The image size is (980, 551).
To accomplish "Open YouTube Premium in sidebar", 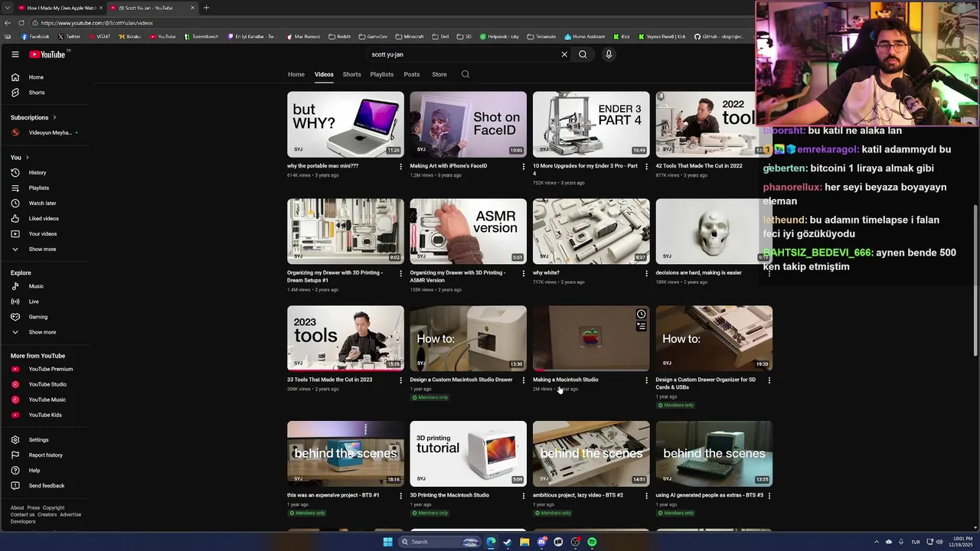I will click(46, 369).
